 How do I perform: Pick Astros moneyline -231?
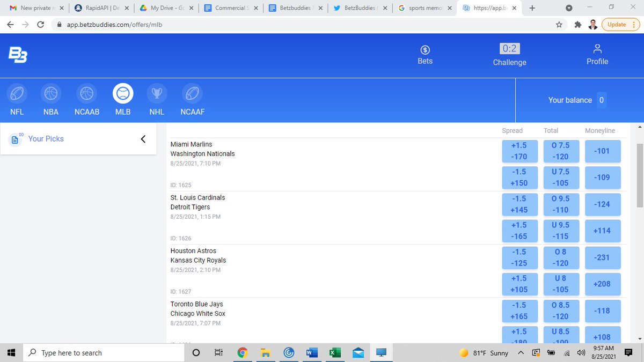coord(602,257)
